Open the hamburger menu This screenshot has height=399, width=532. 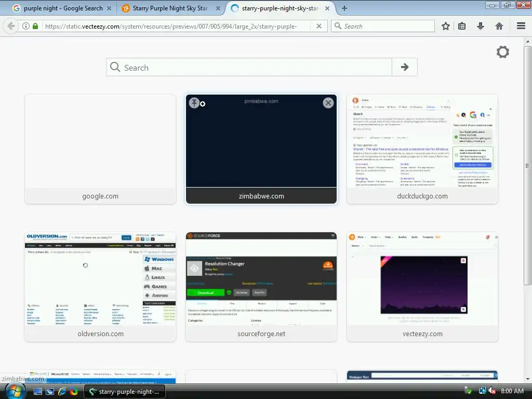point(521,26)
